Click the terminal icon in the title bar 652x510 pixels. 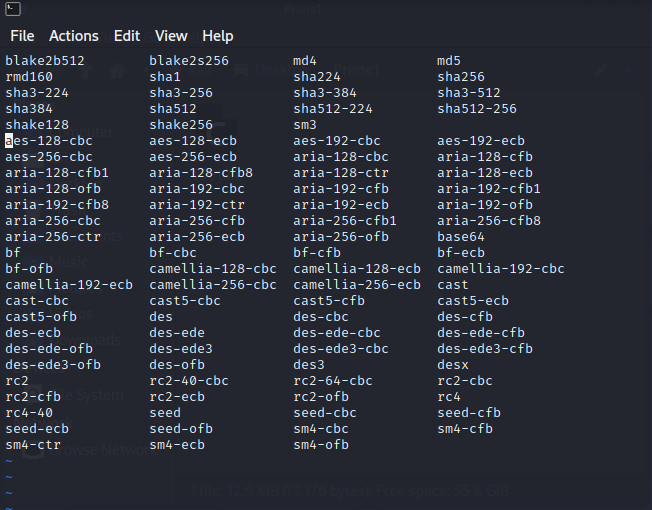11,8
